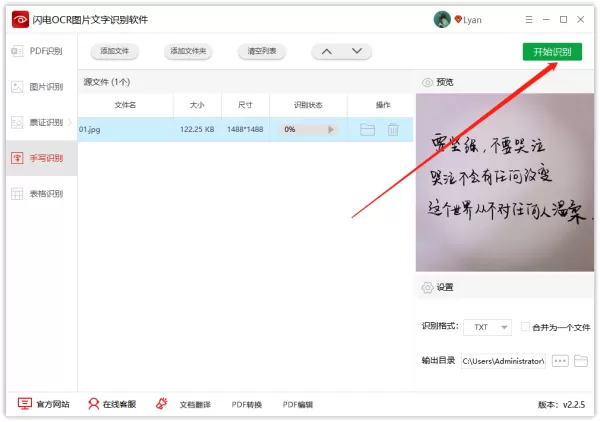Select the 01.jpg file row
Viewport: 600px width, 422px height.
(245, 129)
